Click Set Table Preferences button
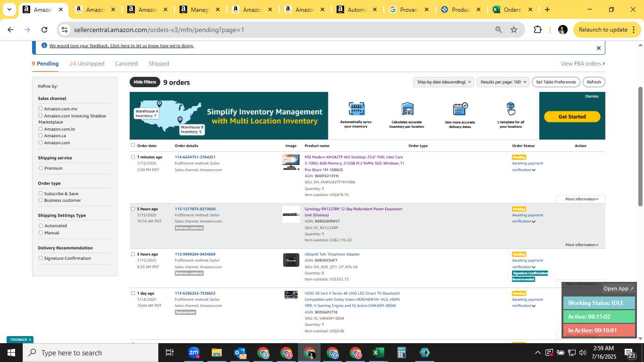This screenshot has height=362, width=644. [556, 82]
